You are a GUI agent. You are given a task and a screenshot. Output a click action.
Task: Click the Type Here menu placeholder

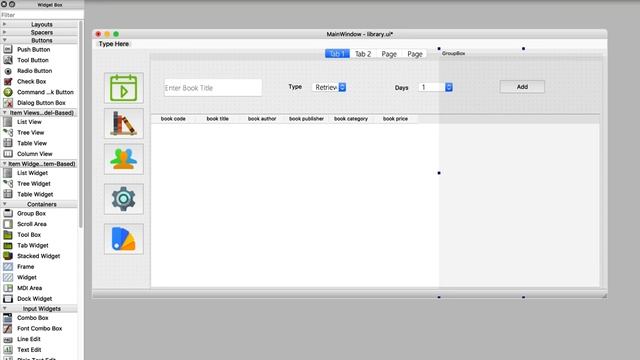114,44
